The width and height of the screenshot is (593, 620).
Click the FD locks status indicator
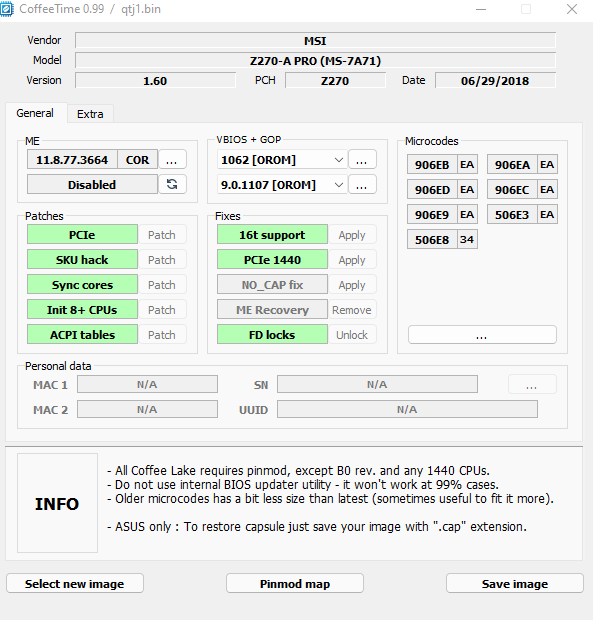click(x=272, y=335)
